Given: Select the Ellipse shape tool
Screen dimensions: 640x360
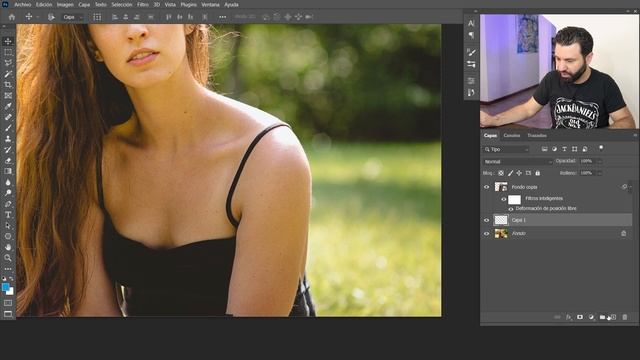Looking at the screenshot, I should [x=8, y=236].
